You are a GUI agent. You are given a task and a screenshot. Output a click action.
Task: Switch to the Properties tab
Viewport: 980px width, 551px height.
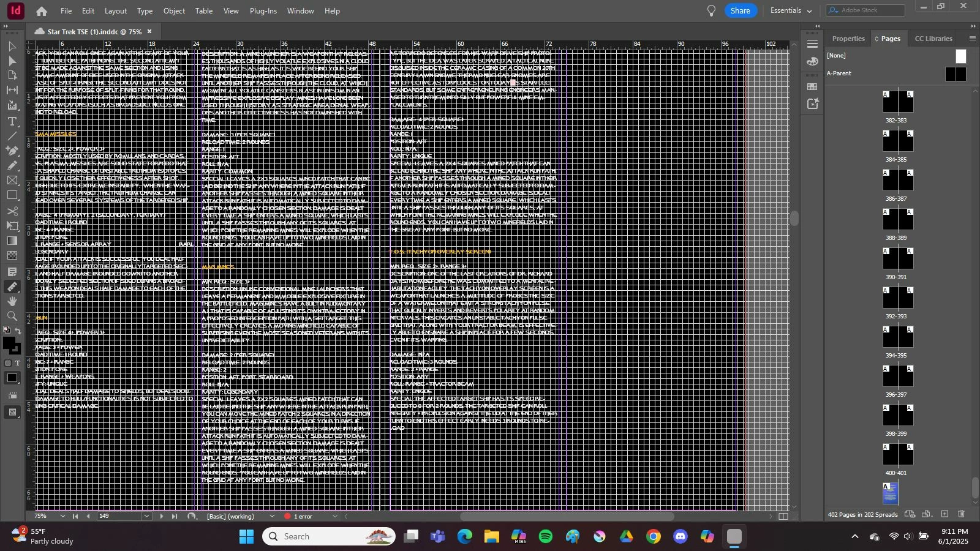pyautogui.click(x=848, y=39)
